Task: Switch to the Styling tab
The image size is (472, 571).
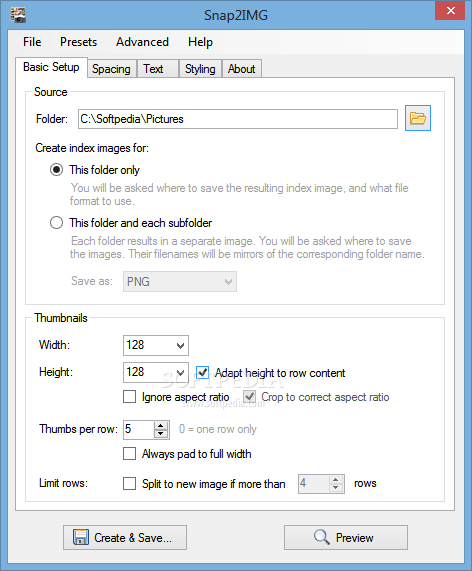Action: coord(200,69)
